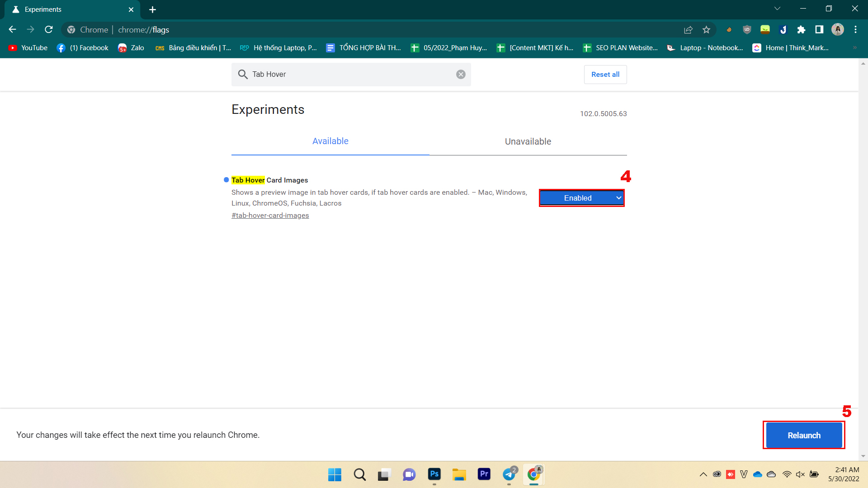The image size is (868, 488).
Task: Show hidden system tray icons
Action: point(703,474)
